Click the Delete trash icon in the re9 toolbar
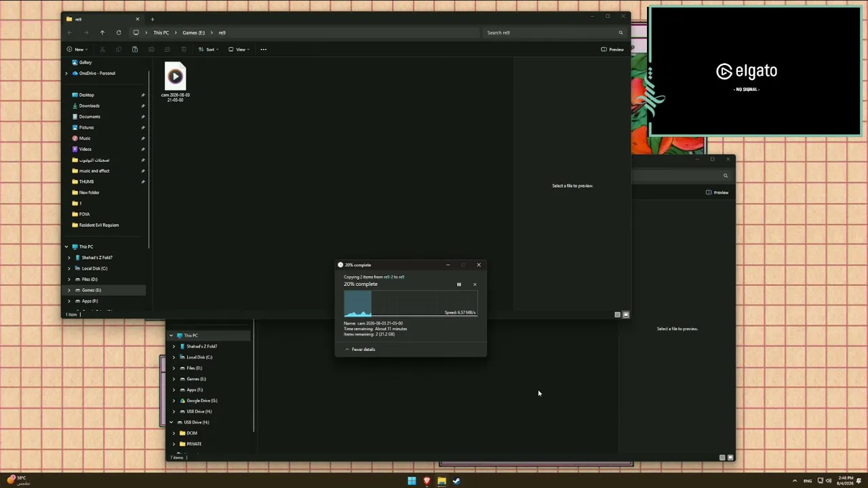Viewport: 868px width, 488px height. click(184, 49)
